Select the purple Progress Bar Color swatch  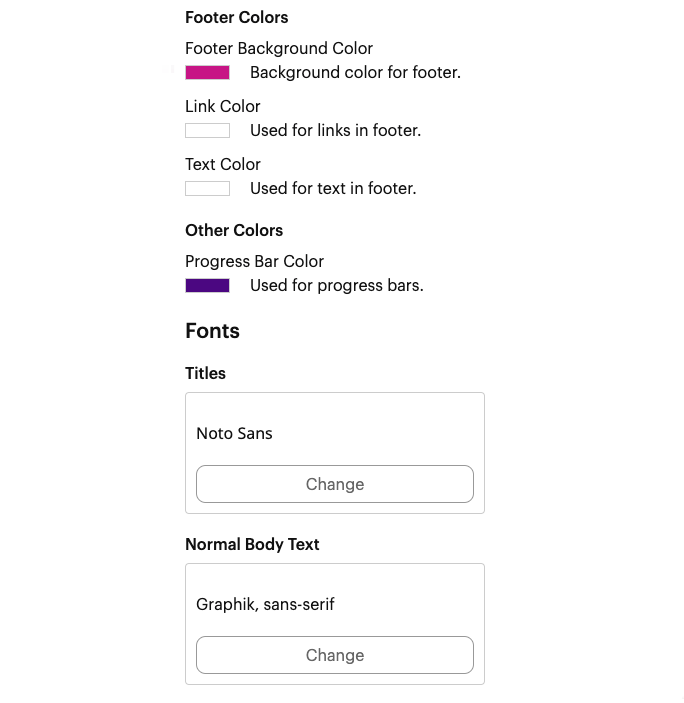(x=207, y=285)
